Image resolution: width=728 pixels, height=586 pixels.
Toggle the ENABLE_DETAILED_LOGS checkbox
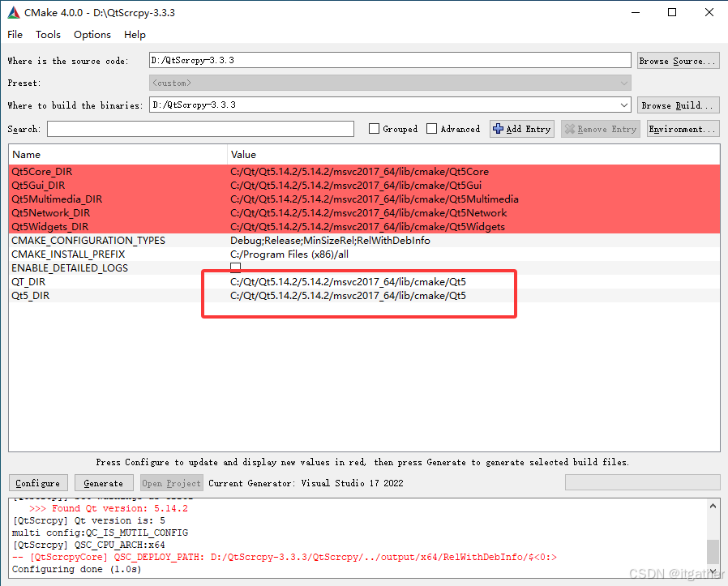pos(235,267)
